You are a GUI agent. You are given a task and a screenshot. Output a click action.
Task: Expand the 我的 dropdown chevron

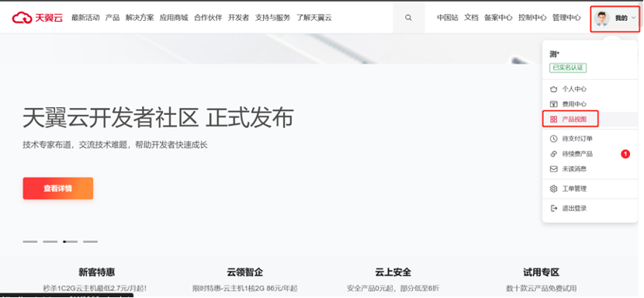[633, 18]
